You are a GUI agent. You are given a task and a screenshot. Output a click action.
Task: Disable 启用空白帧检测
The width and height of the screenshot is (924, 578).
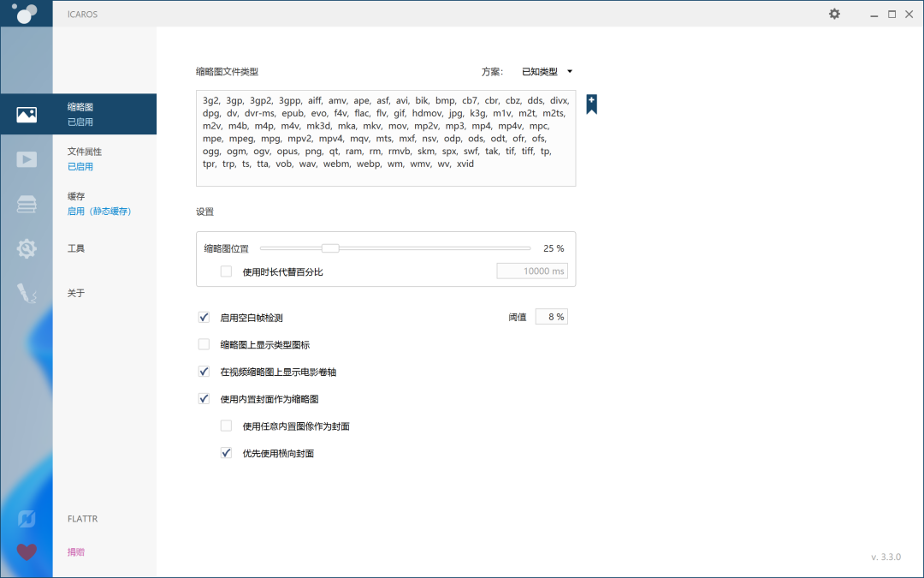(x=203, y=316)
